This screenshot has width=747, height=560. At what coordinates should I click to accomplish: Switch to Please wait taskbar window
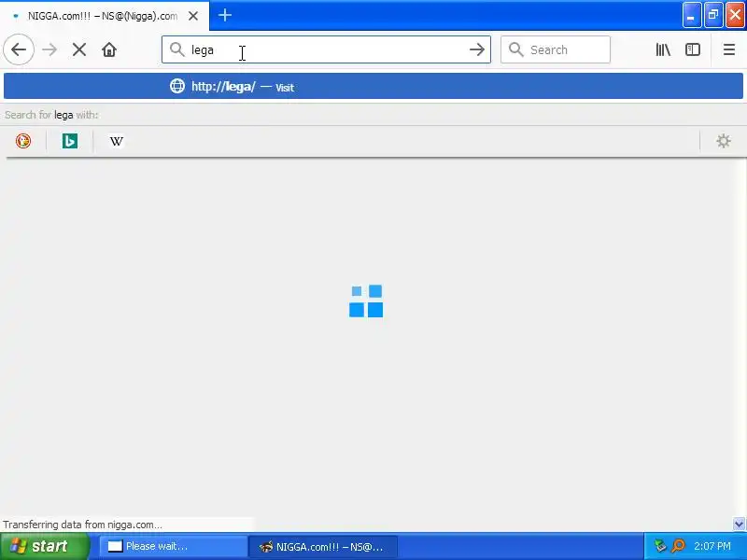point(174,546)
